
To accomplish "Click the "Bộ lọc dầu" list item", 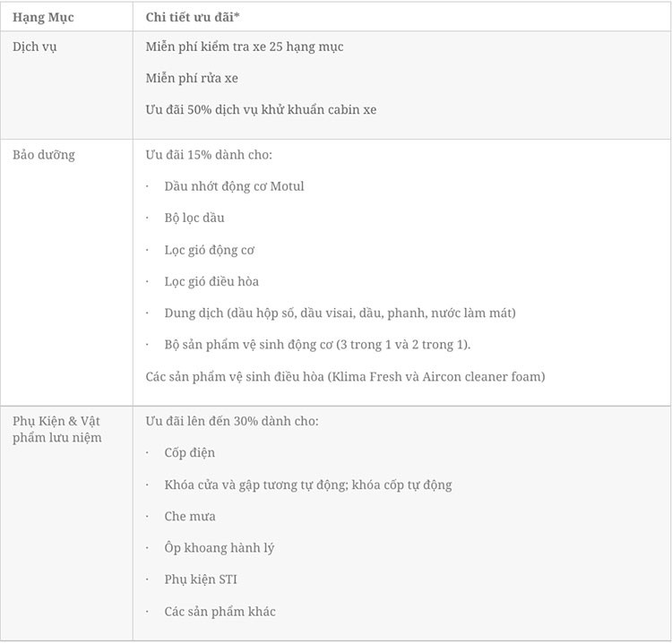I will (194, 218).
